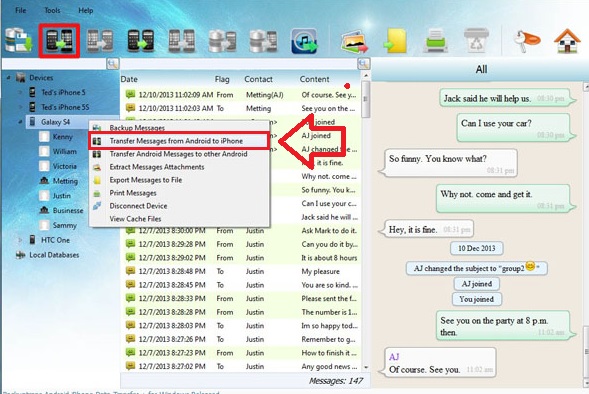Click the backup messages database toolbar icon
This screenshot has width=589, height=394.
pos(18,41)
